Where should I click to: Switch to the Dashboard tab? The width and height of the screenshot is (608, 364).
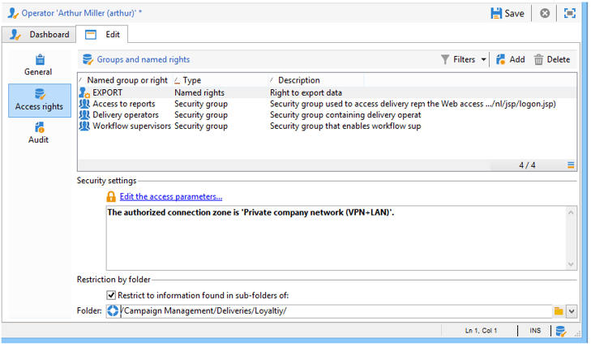click(x=39, y=35)
